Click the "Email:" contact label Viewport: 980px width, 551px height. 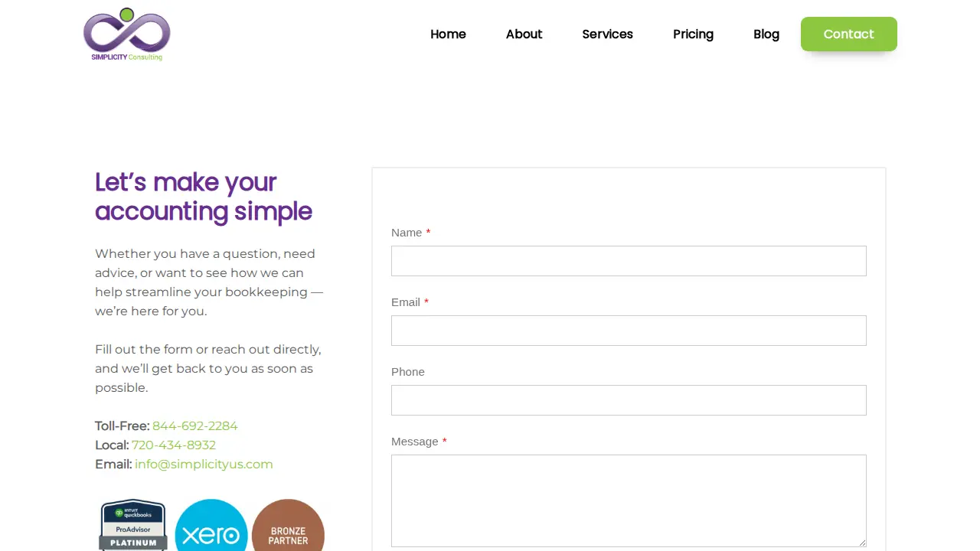point(113,464)
